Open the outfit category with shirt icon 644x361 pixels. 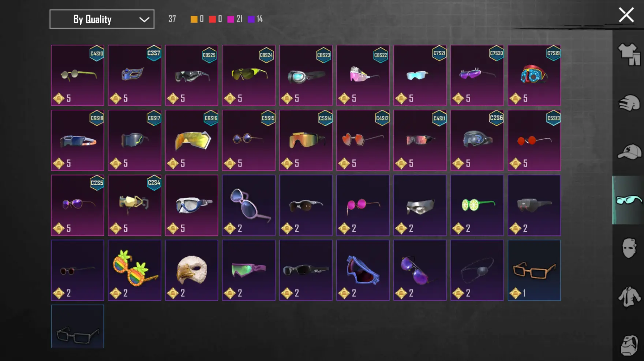click(629, 54)
